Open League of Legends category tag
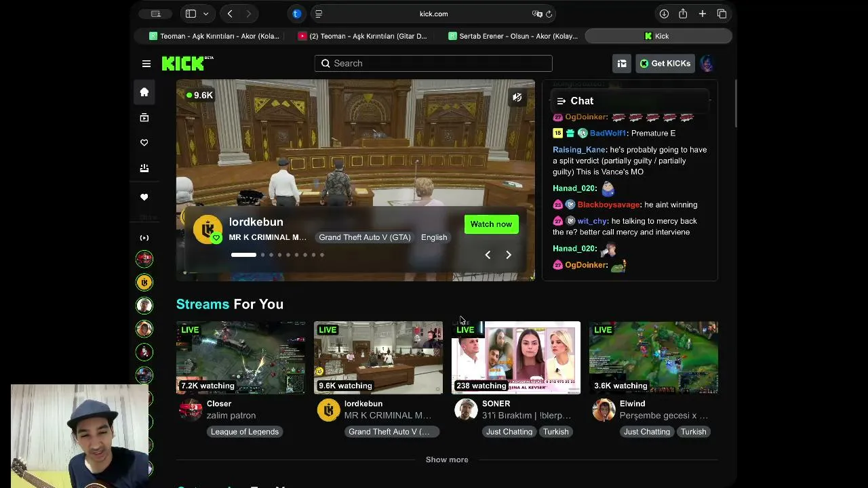Viewport: 868px width, 488px height. [x=245, y=432]
